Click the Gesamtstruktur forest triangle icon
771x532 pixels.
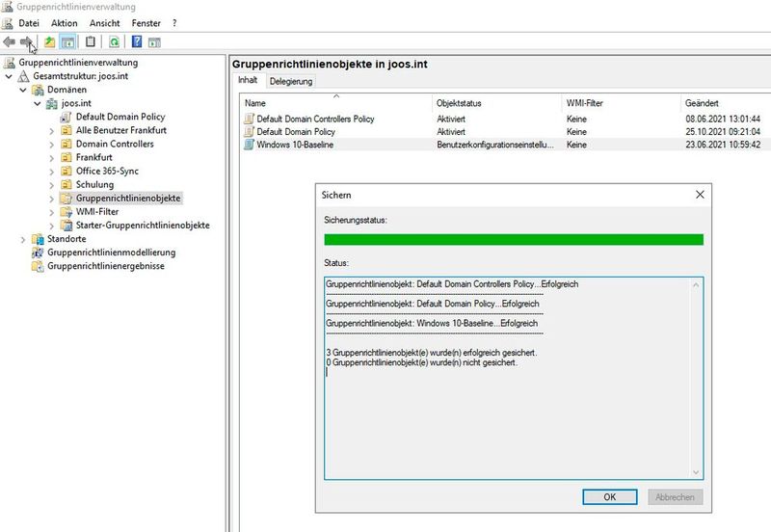coord(23,76)
